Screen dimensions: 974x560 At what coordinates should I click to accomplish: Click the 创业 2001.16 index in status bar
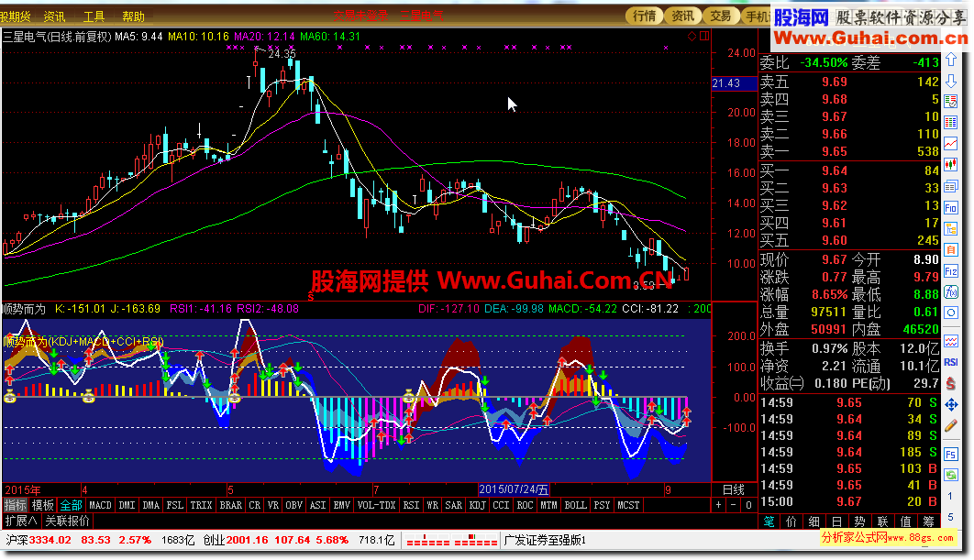tap(236, 540)
